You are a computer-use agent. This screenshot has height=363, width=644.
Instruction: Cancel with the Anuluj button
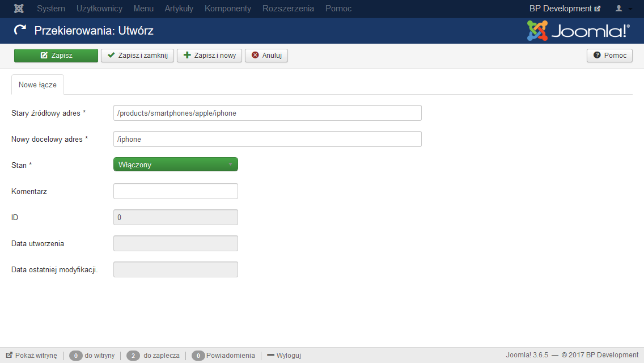pyautogui.click(x=266, y=56)
